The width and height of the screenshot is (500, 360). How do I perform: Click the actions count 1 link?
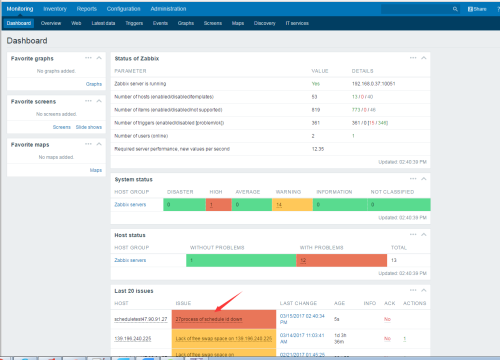coord(405,339)
